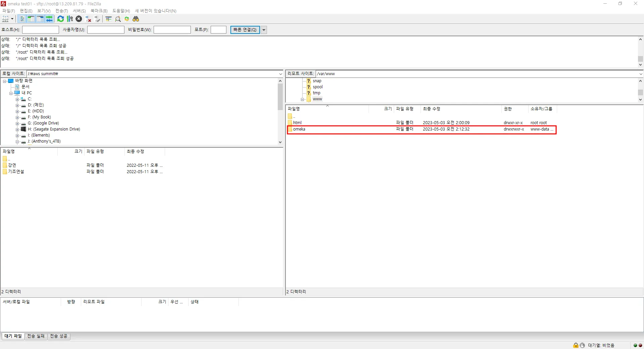This screenshot has width=644, height=349.
Task: Sort remote files by 최종 수정 column
Action: click(x=461, y=109)
